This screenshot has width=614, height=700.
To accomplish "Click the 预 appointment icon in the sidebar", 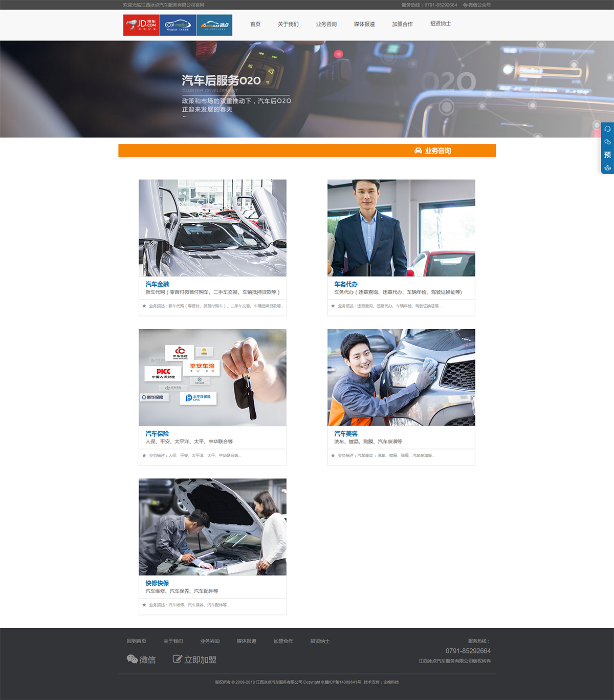I will (607, 155).
